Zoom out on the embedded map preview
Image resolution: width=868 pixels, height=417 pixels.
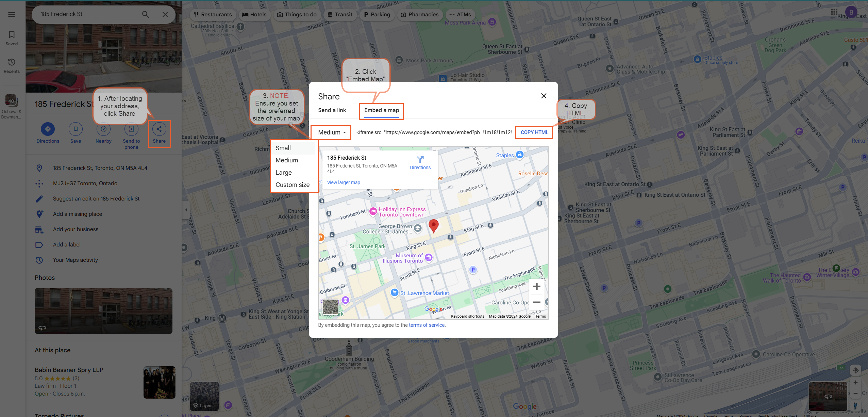pos(537,302)
